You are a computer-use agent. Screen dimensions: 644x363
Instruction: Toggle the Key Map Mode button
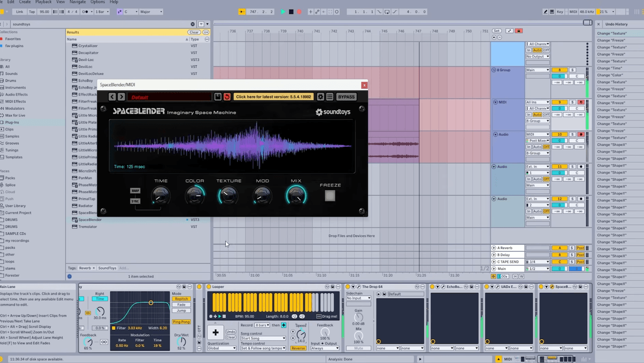tap(560, 11)
